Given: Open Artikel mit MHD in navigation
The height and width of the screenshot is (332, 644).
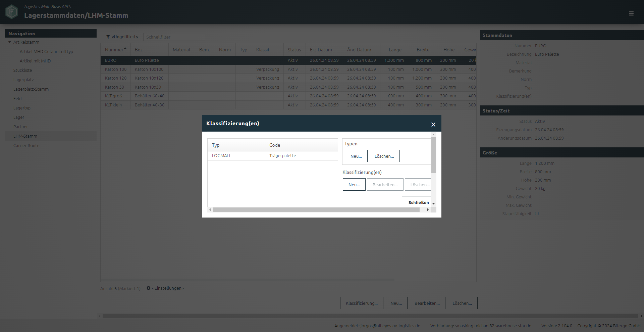Looking at the screenshot, I should [x=35, y=61].
